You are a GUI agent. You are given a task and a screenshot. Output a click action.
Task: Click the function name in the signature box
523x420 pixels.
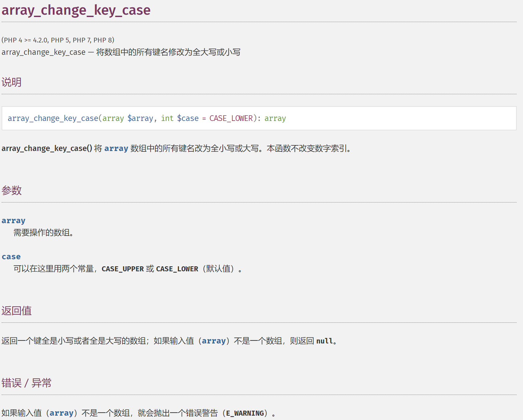tap(53, 118)
